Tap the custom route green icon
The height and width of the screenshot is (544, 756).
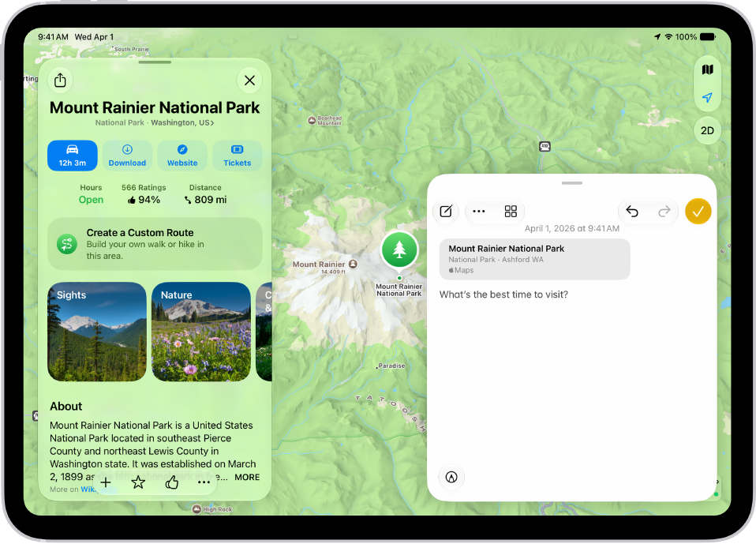click(67, 244)
